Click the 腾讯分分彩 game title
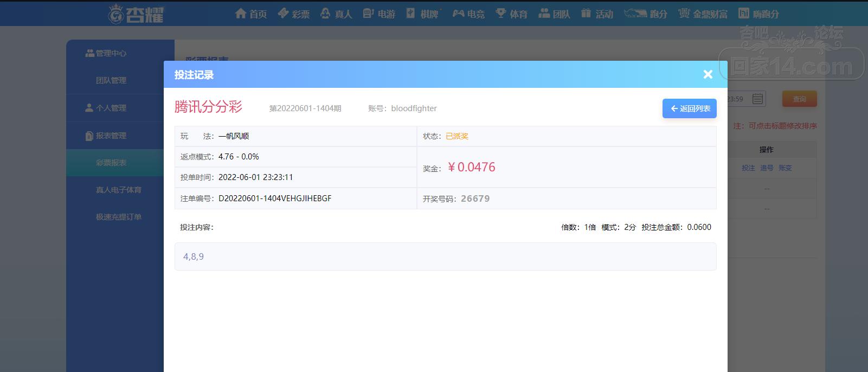 click(x=208, y=107)
